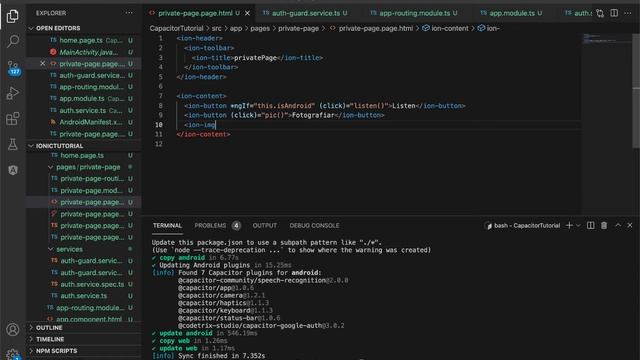Image resolution: width=640 pixels, height=360 pixels.
Task: Open the Testing flask view
Action: point(13,144)
